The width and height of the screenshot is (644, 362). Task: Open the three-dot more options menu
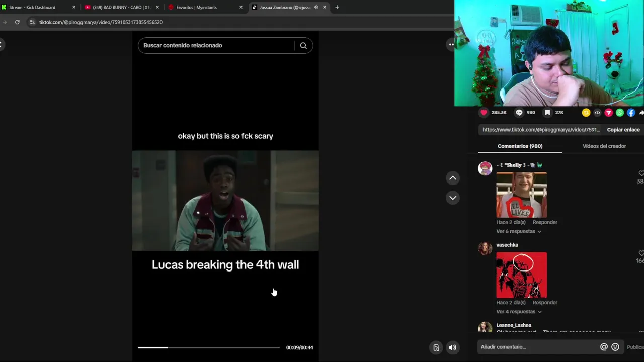(451, 45)
